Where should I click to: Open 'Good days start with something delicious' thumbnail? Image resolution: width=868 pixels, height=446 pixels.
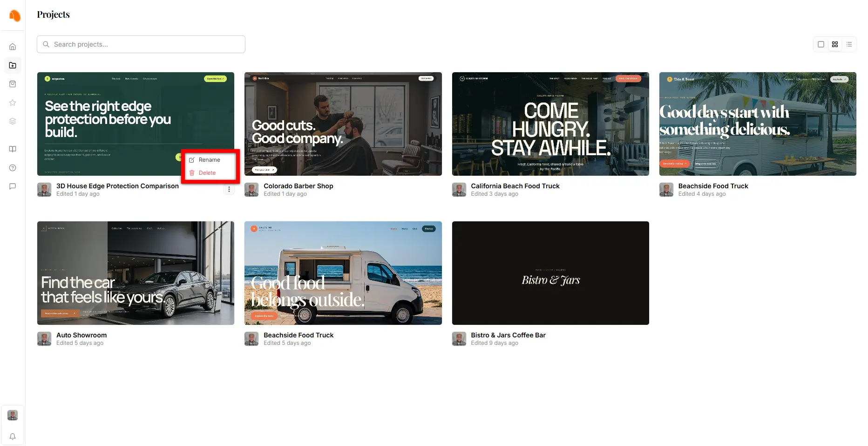758,124
